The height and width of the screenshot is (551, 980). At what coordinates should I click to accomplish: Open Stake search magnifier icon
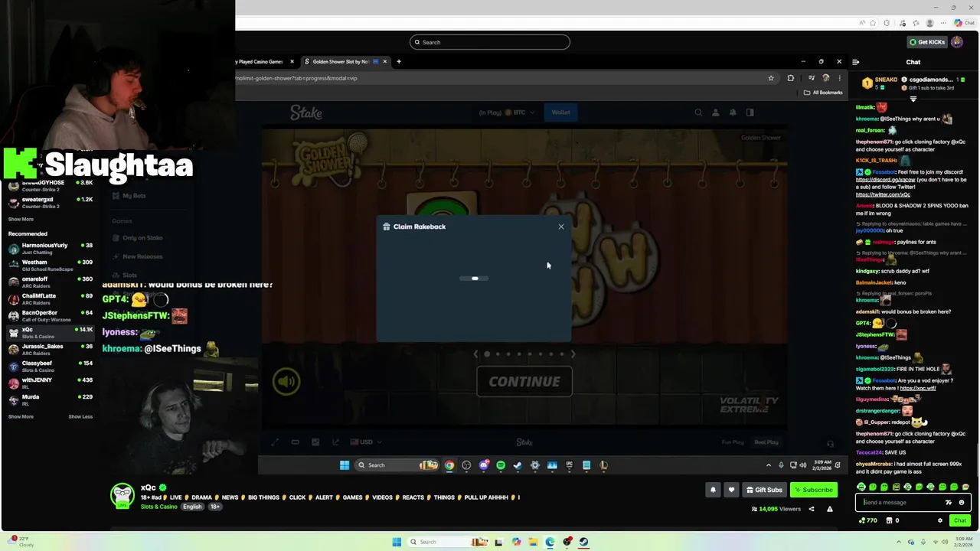click(x=698, y=112)
